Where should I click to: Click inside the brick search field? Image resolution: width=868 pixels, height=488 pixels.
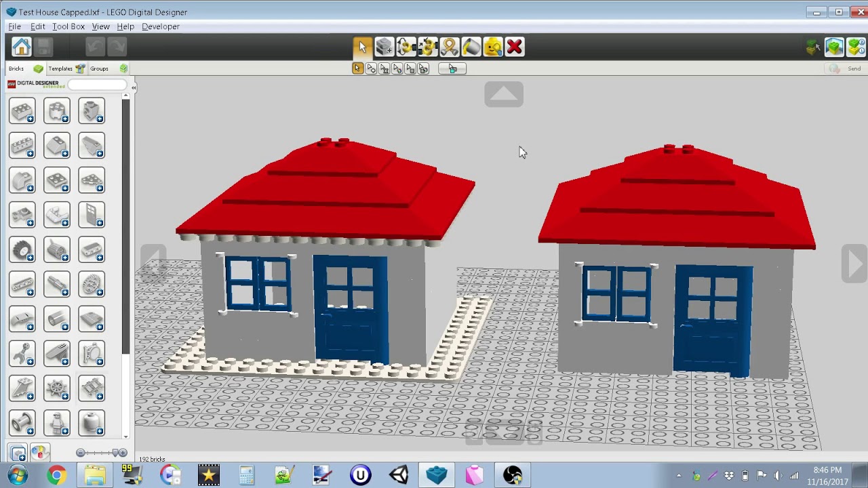(x=97, y=84)
